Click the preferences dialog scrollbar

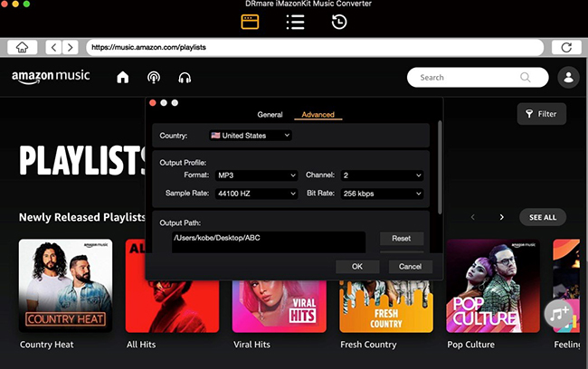pos(440,167)
